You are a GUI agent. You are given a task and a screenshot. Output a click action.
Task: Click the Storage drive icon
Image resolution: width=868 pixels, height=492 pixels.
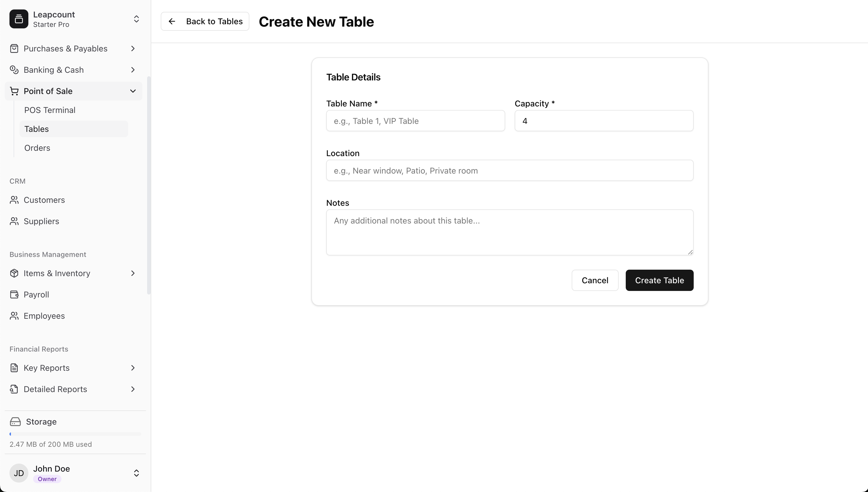(15, 422)
